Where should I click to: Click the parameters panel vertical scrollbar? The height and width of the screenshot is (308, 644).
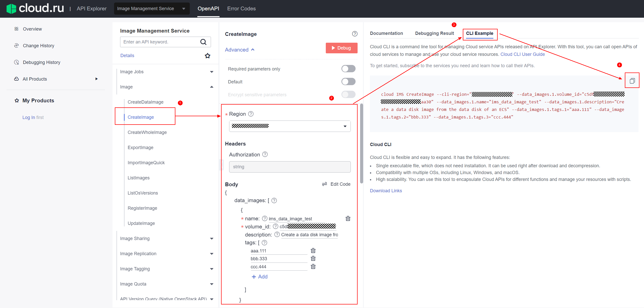pos(362,143)
